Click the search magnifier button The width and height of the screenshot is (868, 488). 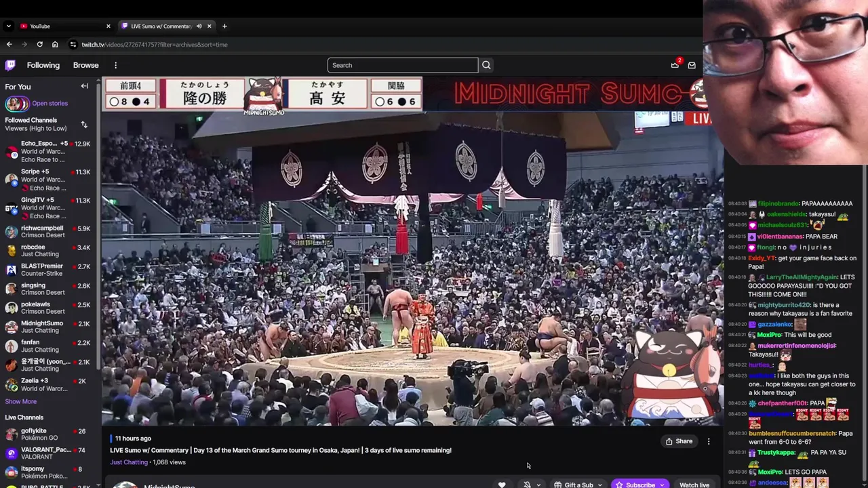[486, 65]
